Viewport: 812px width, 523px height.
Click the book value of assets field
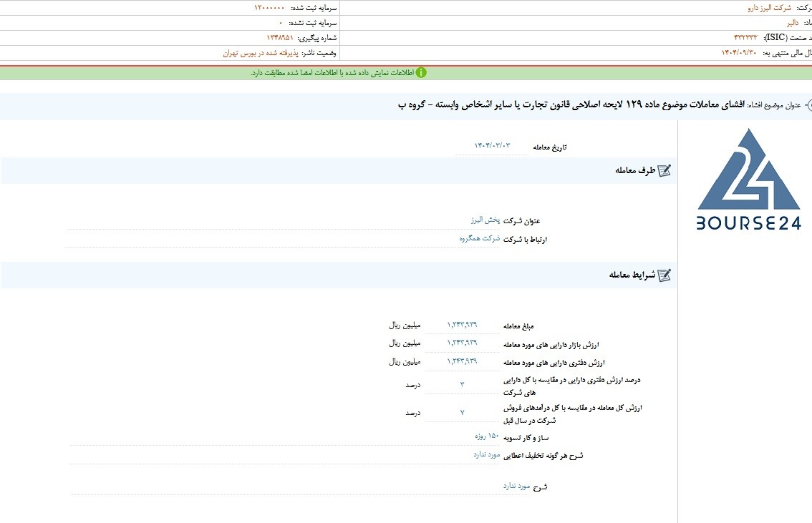(x=462, y=361)
